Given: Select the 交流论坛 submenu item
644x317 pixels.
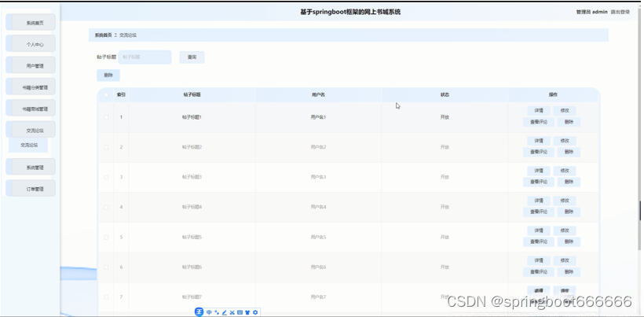Looking at the screenshot, I should pos(28,146).
